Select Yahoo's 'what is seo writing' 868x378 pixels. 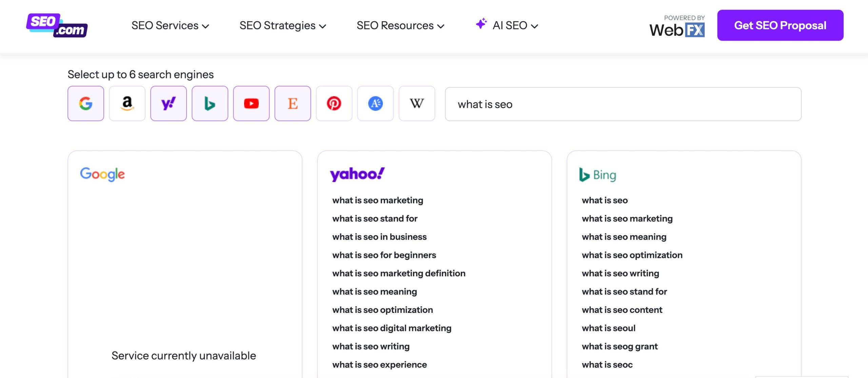coord(371,347)
